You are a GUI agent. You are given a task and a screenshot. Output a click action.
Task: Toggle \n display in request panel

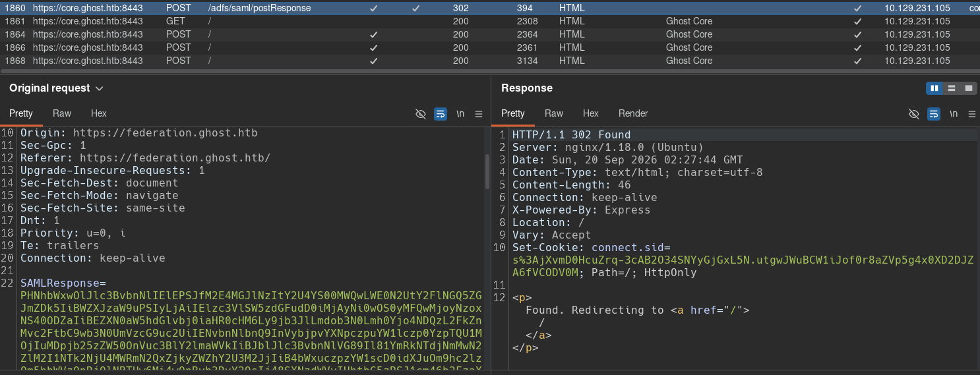tap(460, 114)
